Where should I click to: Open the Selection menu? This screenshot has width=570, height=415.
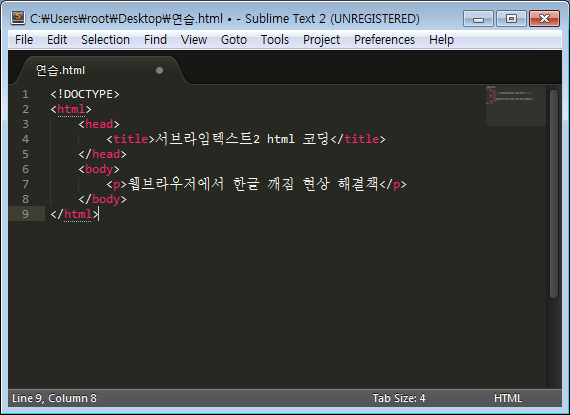click(x=105, y=40)
